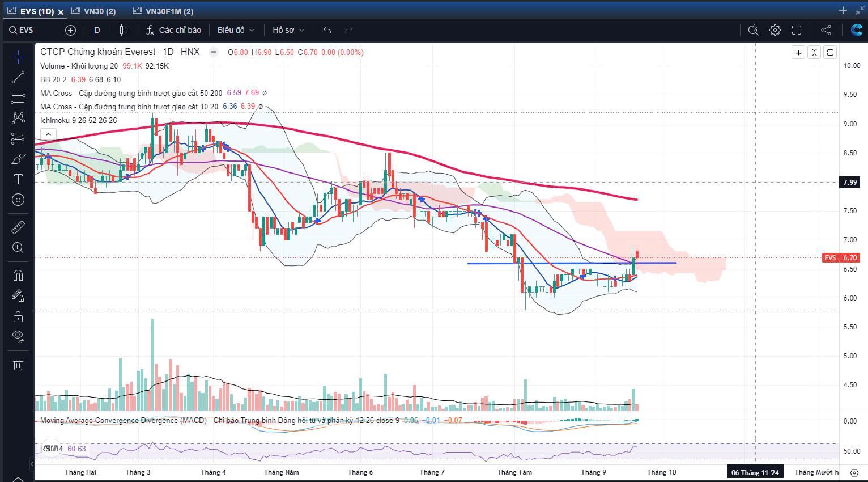Add a symbol to compare with plus icon

[x=70, y=30]
